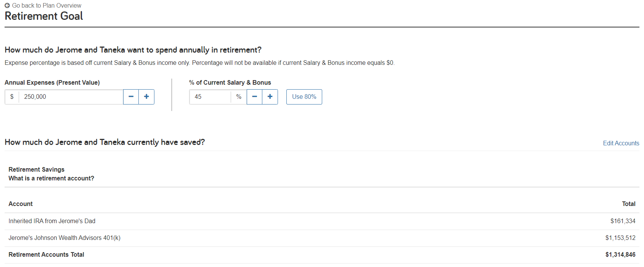Select the Retirement Accounts Total row
The image size is (644, 267).
(322, 255)
